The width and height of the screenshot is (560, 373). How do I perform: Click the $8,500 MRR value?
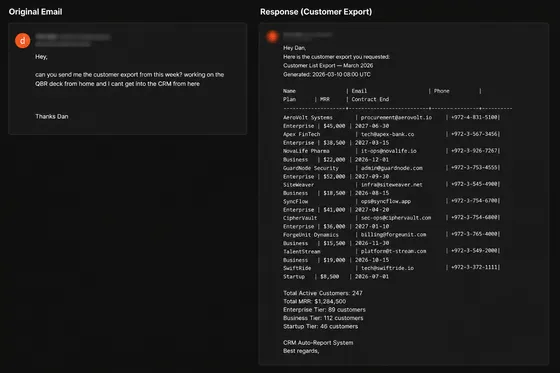pos(330,277)
